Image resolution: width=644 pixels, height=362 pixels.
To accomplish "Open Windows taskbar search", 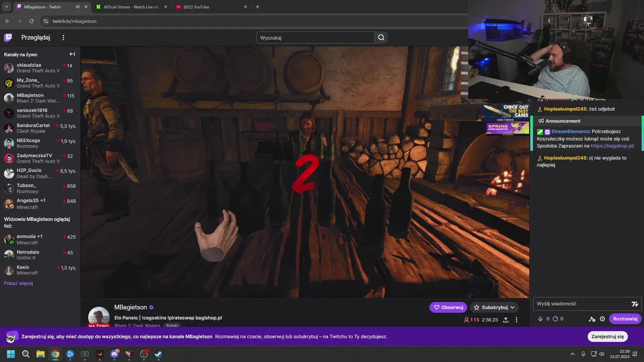I will 26,354.
